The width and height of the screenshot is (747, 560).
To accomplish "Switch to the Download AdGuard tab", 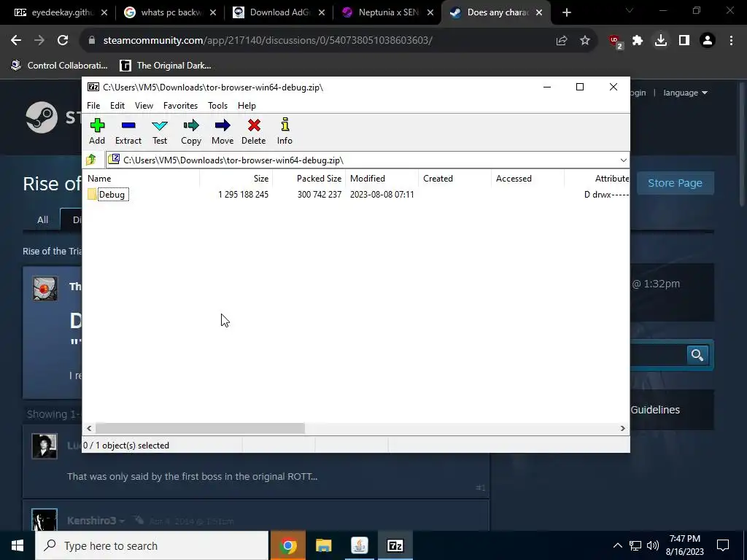I will coord(279,12).
